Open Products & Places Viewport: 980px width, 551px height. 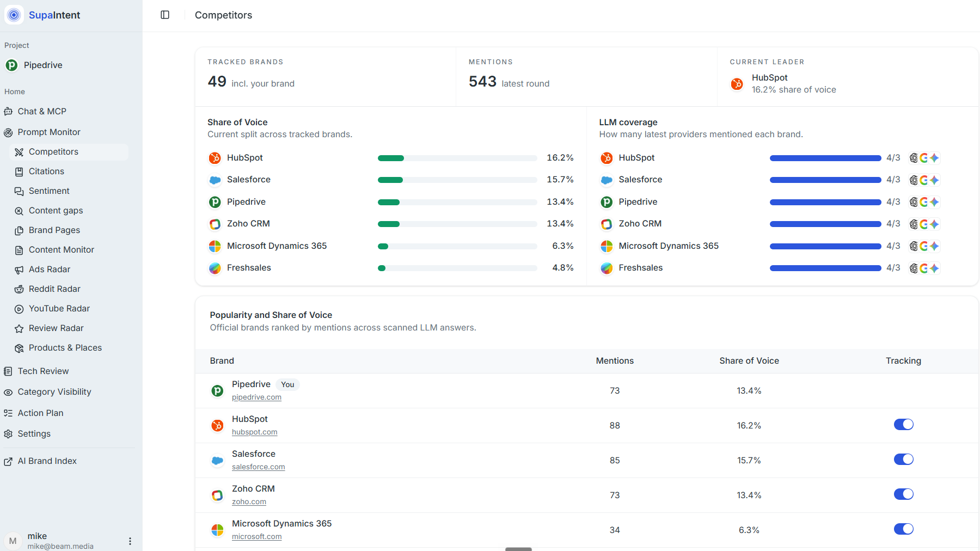(x=65, y=347)
